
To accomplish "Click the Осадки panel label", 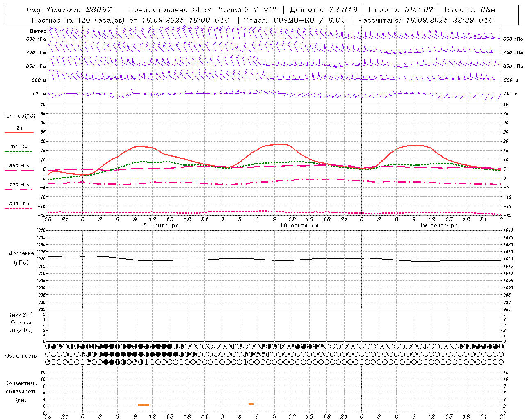I will (x=21, y=322).
